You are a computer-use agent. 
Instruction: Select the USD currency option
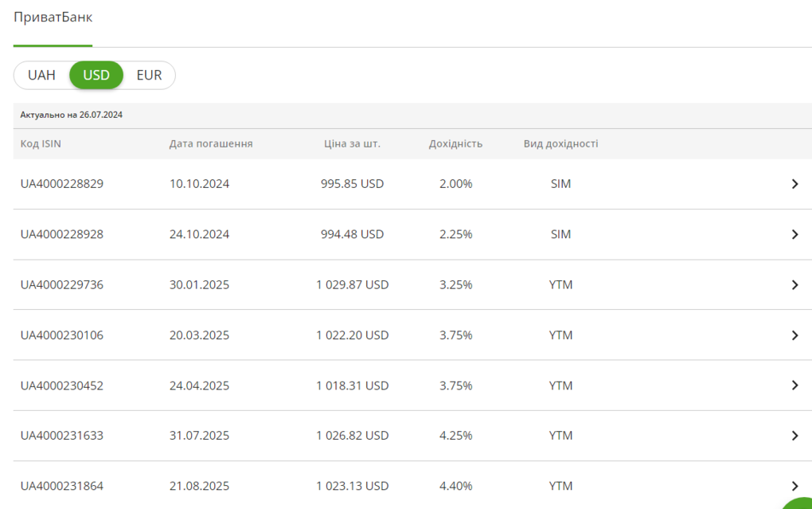pyautogui.click(x=96, y=76)
